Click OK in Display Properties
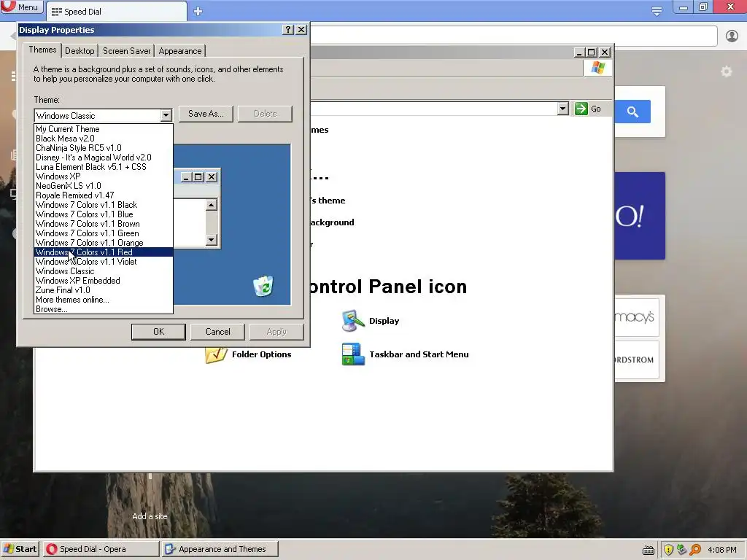 tap(158, 332)
